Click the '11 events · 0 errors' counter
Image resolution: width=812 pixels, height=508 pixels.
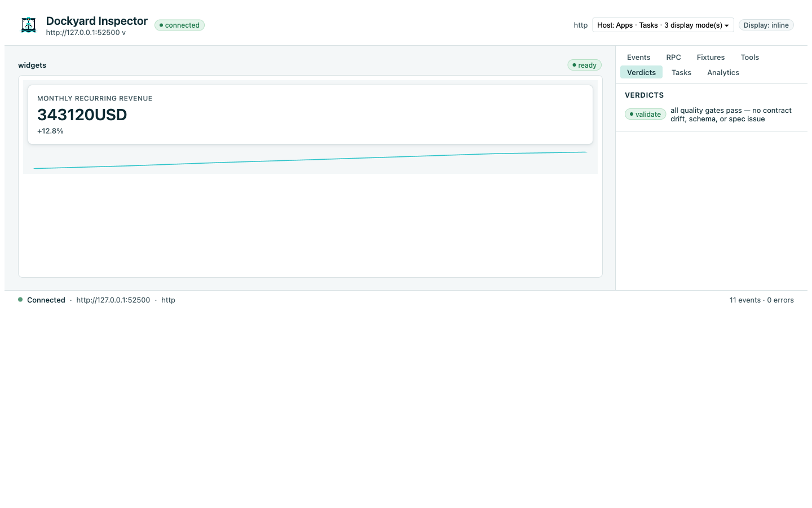pyautogui.click(x=761, y=300)
